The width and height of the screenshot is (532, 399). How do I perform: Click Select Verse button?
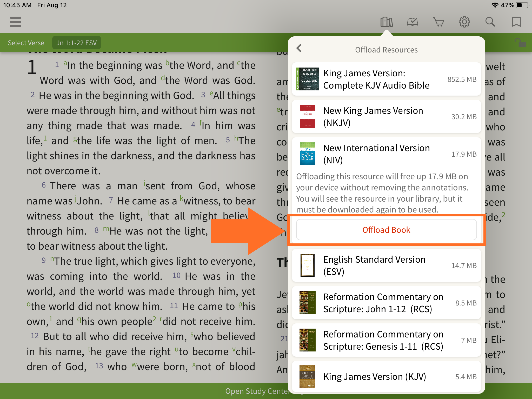click(26, 43)
